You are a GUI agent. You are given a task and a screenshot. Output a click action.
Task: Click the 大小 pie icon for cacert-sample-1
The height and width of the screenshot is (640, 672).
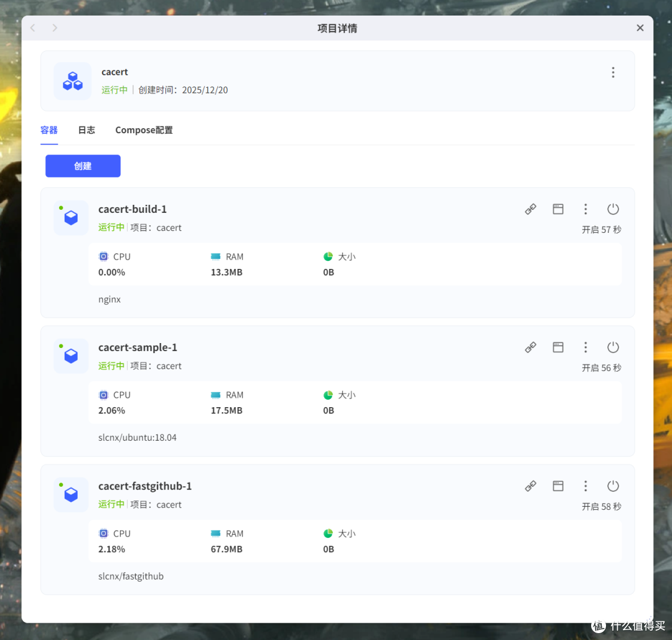coord(329,395)
